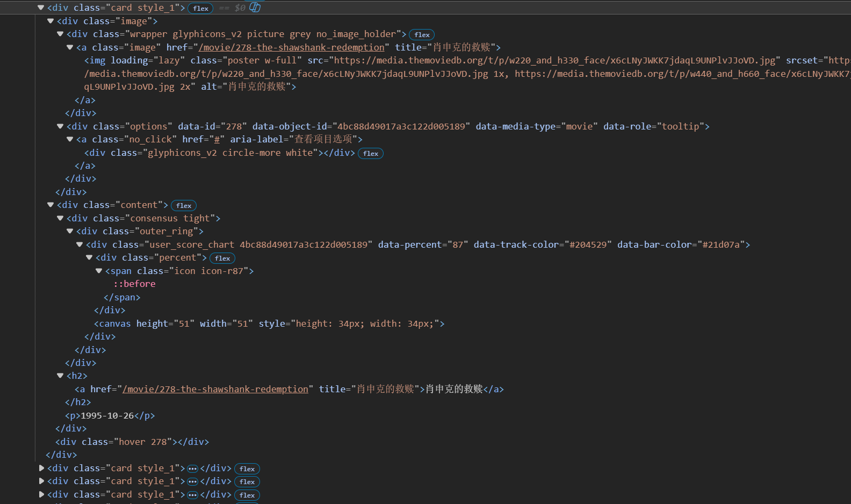Toggle flex badge on wrapper glyphicons_v2 div
Image resolution: width=851 pixels, height=504 pixels.
coord(422,34)
